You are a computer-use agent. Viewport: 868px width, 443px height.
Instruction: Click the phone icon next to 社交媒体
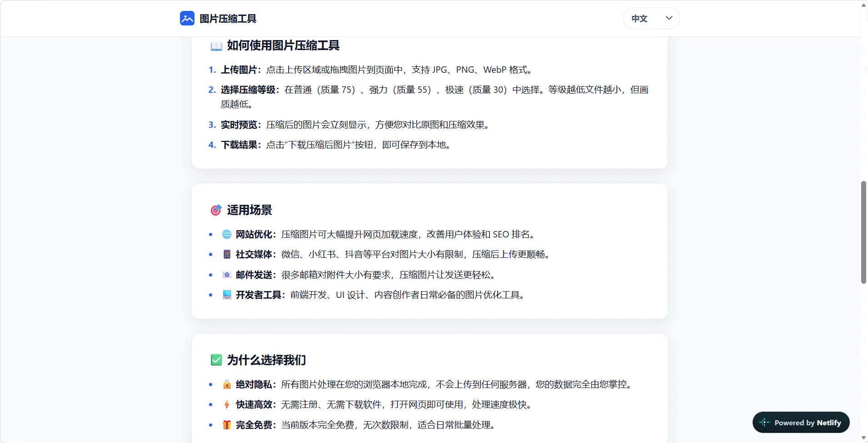[x=227, y=254]
